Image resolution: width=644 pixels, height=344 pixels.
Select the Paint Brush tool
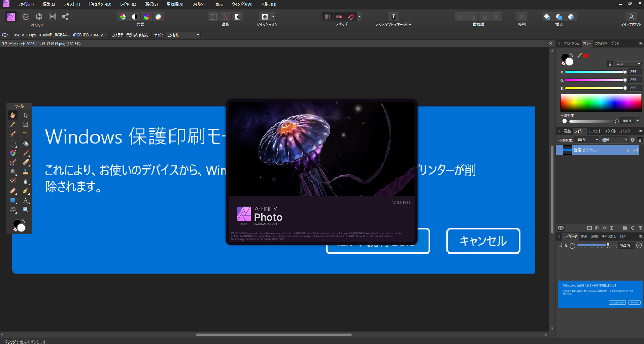(x=26, y=153)
